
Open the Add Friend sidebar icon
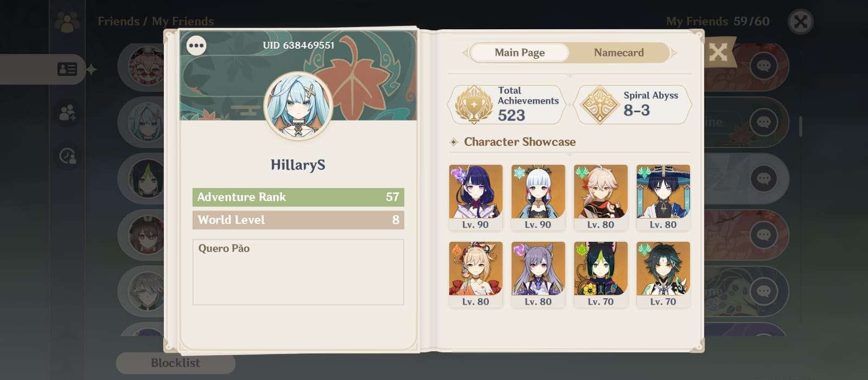[x=67, y=113]
